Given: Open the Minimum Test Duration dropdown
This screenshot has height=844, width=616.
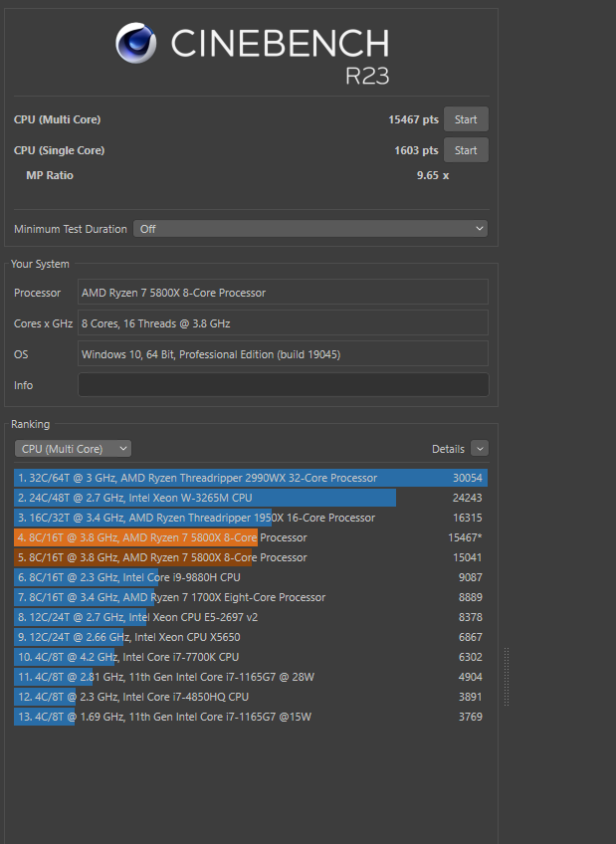Looking at the screenshot, I should pyautogui.click(x=310, y=229).
